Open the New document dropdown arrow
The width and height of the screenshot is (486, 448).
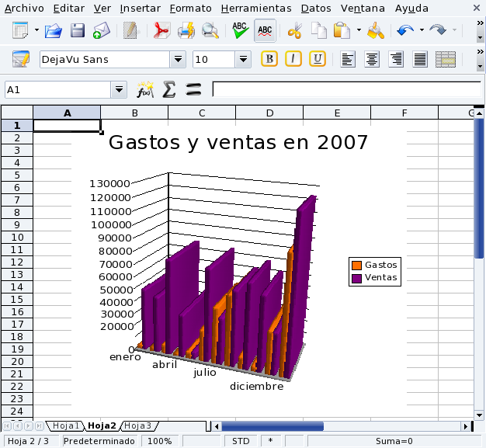tap(37, 30)
